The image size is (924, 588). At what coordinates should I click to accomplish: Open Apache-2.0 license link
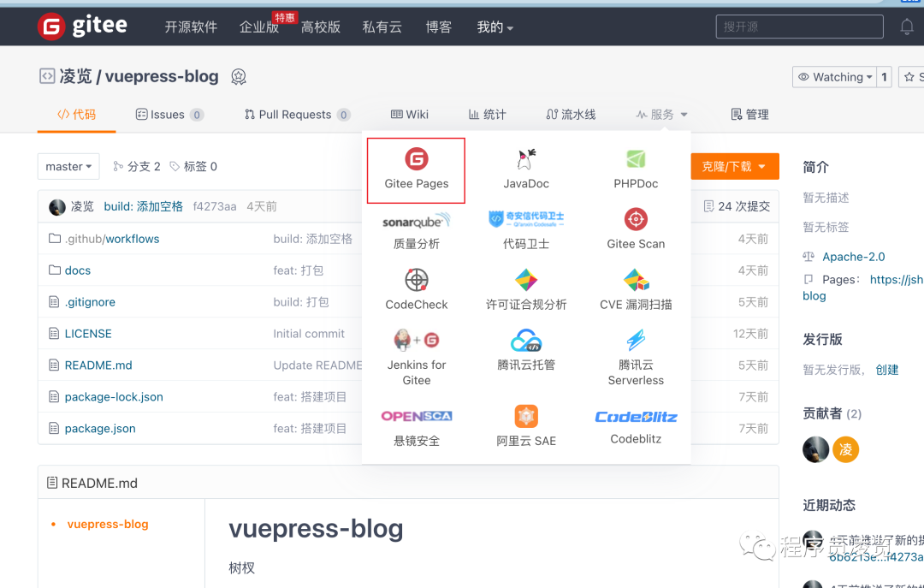tap(853, 257)
